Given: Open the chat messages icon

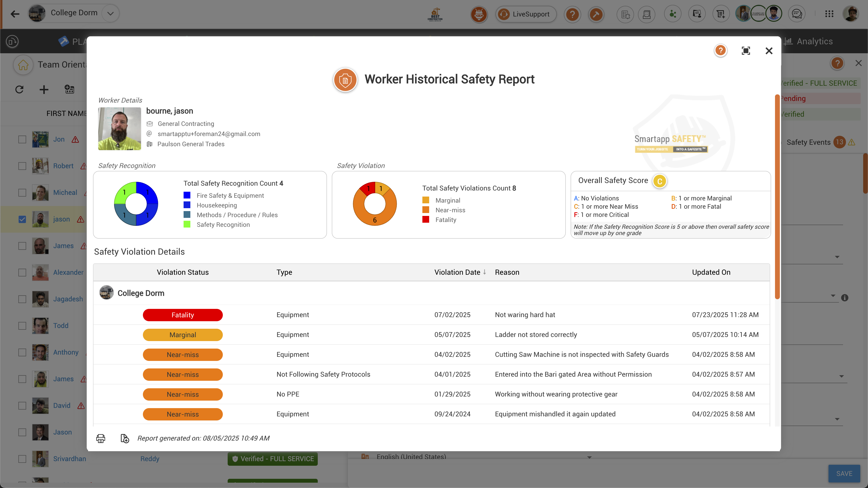Looking at the screenshot, I should (x=797, y=14).
